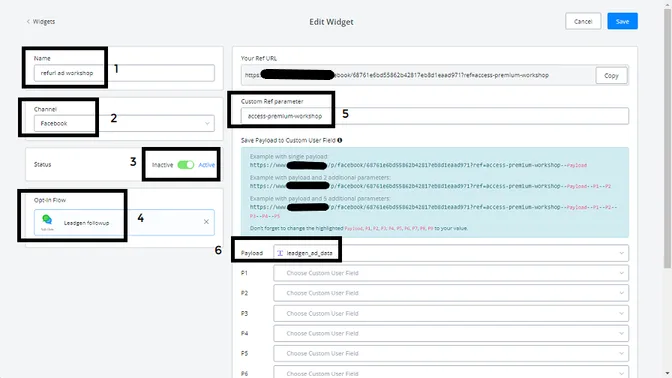672x378 pixels.
Task: Open the Channel dropdown showing Facebook
Action: click(x=124, y=123)
